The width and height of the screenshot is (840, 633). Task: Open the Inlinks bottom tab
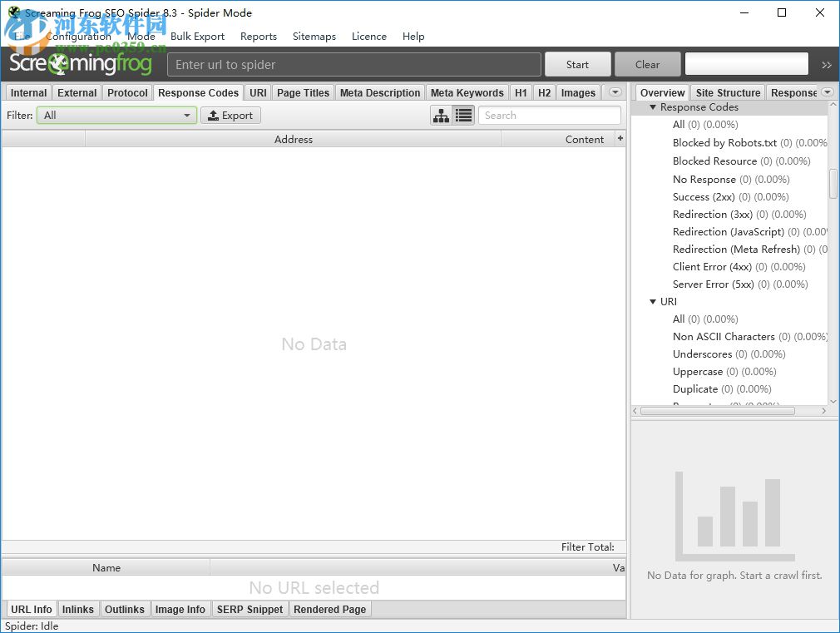(x=77, y=610)
